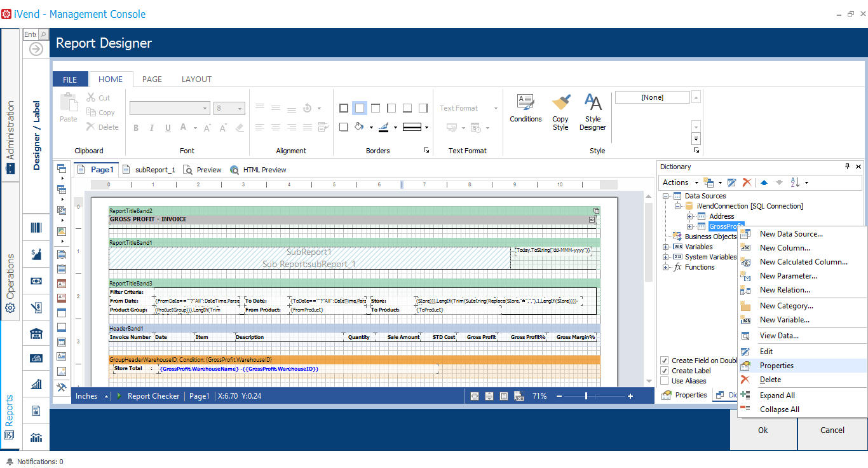Move dictionary item up with blue arrow

tap(764, 182)
